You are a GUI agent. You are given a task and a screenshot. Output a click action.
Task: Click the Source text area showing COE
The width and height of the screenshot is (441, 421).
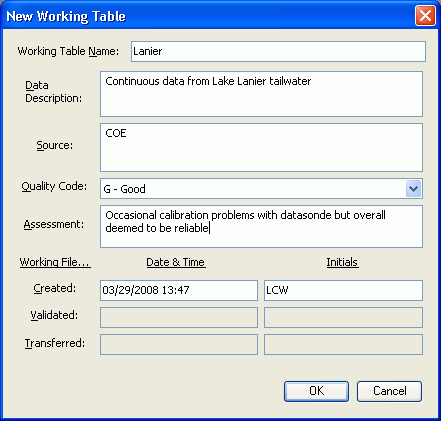point(261,148)
